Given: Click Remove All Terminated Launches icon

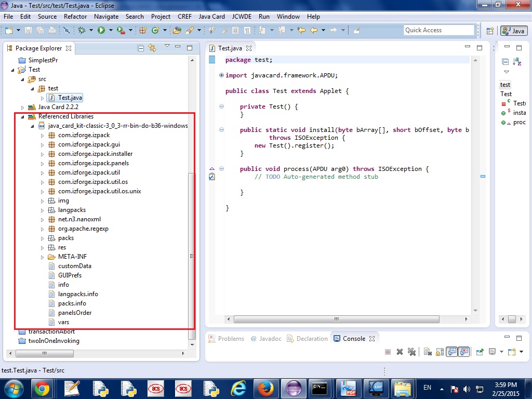Looking at the screenshot, I should tap(411, 352).
